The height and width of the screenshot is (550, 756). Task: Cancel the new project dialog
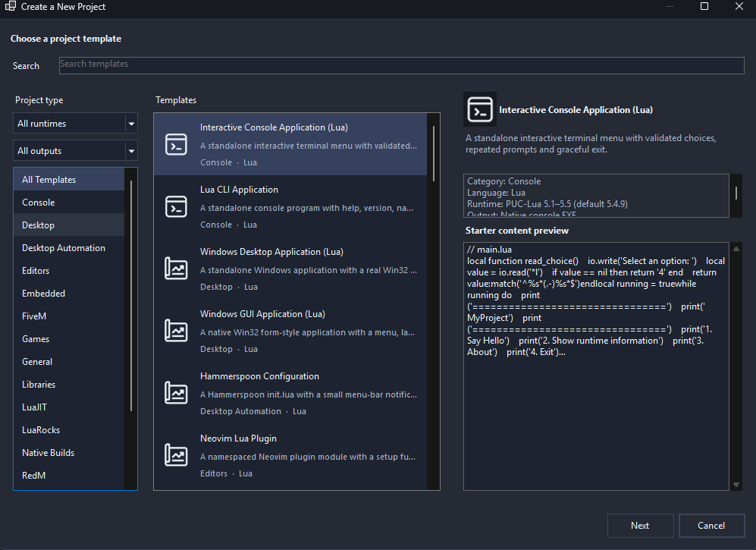coord(712,526)
